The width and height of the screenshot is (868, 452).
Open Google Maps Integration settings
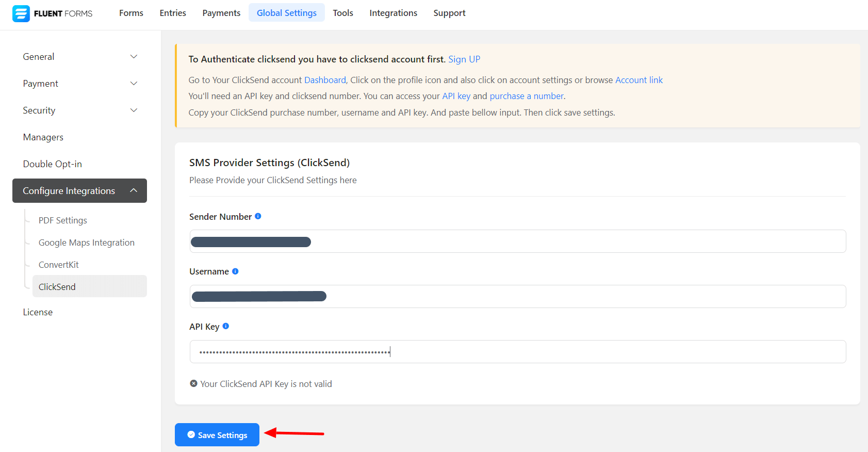[x=87, y=243]
